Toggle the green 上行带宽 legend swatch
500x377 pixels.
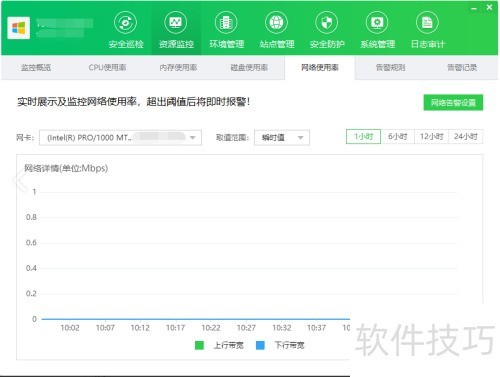[x=199, y=345]
